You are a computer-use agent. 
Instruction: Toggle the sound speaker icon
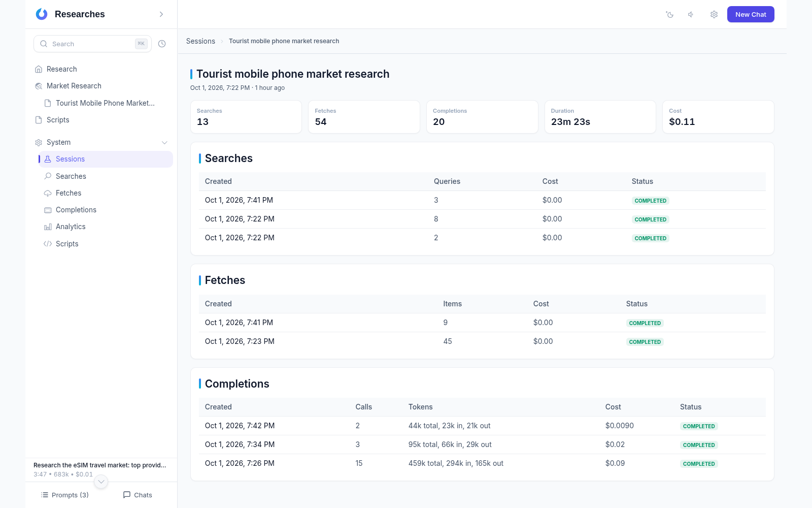point(691,14)
